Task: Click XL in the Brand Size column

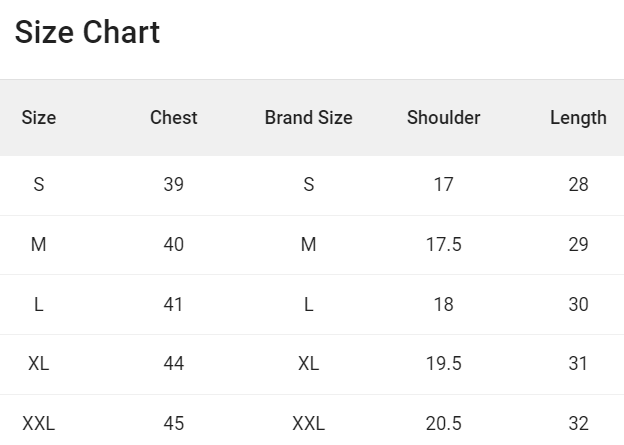Action: [309, 363]
